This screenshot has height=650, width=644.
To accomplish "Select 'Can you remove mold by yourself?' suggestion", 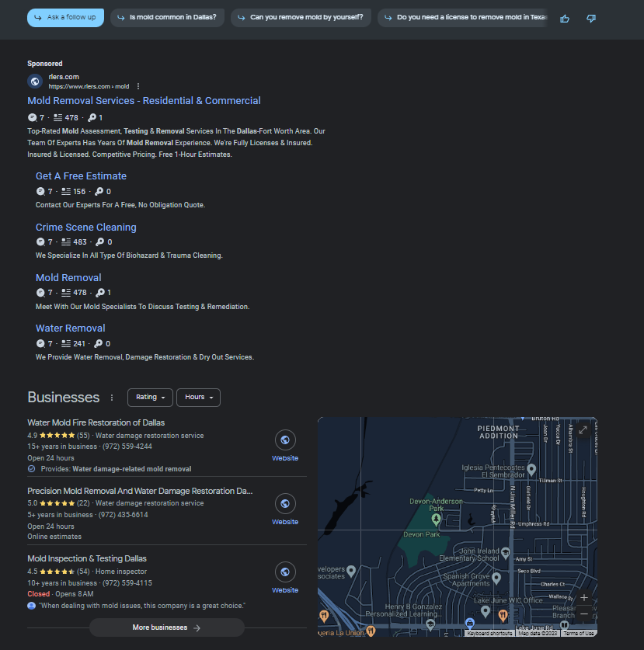I will coord(300,17).
